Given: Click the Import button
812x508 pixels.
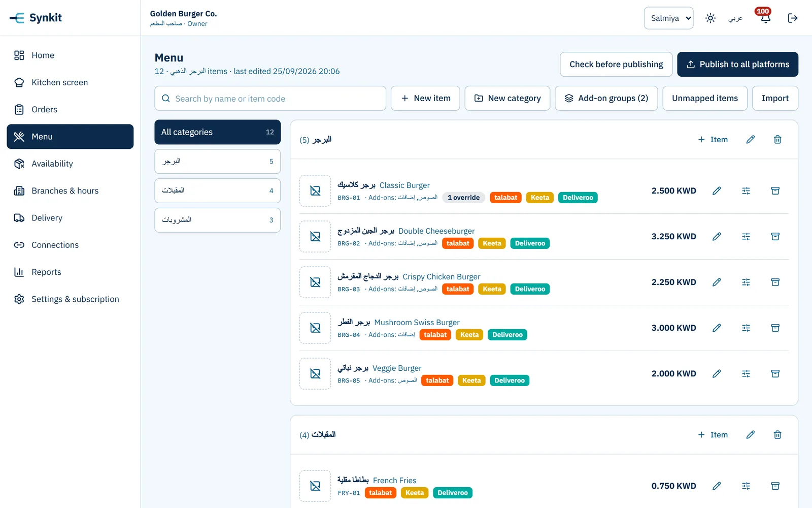Looking at the screenshot, I should (775, 98).
